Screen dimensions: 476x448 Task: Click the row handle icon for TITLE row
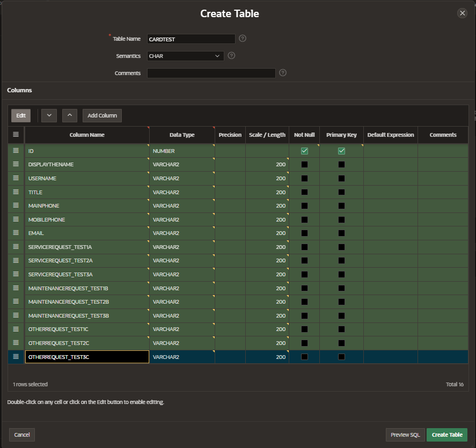tap(16, 192)
